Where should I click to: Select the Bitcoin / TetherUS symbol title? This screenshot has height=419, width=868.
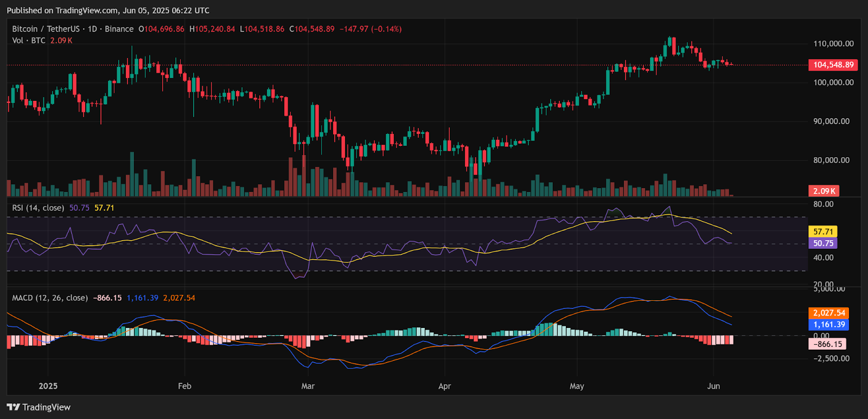pyautogui.click(x=46, y=29)
